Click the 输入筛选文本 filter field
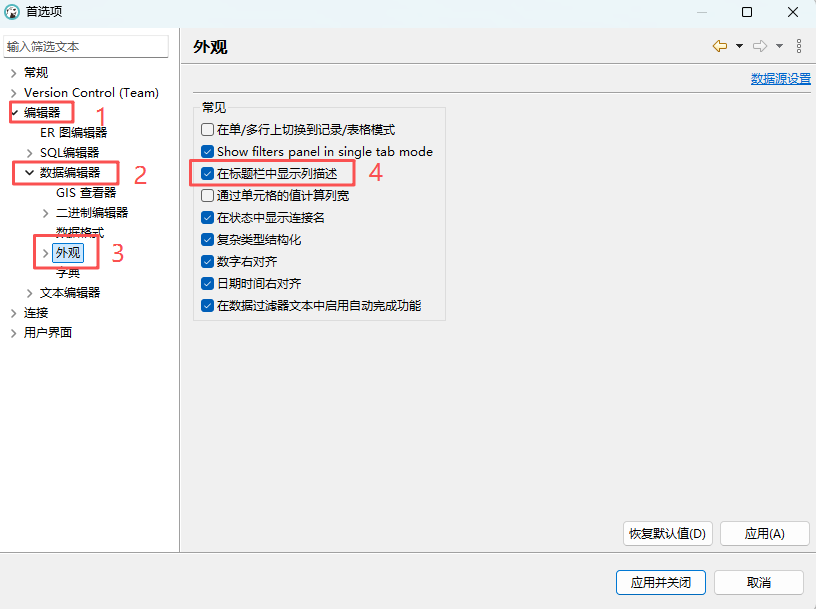This screenshot has height=609, width=816. [85, 47]
